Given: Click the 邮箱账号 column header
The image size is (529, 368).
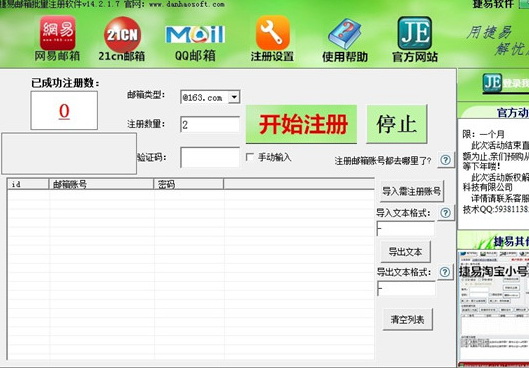Looking at the screenshot, I should [102, 184].
